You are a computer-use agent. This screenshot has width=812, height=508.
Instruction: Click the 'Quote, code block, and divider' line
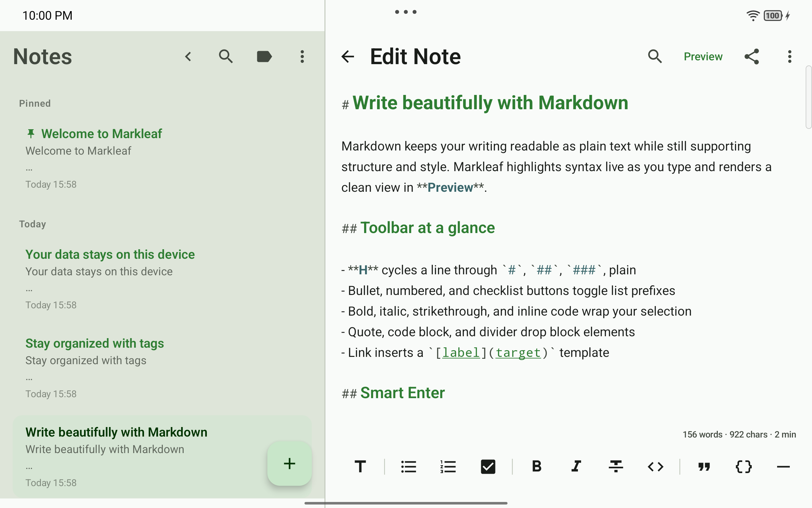tap(488, 332)
